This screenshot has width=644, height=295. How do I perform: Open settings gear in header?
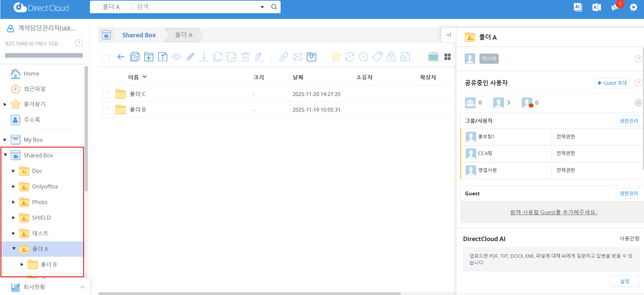pos(633,7)
